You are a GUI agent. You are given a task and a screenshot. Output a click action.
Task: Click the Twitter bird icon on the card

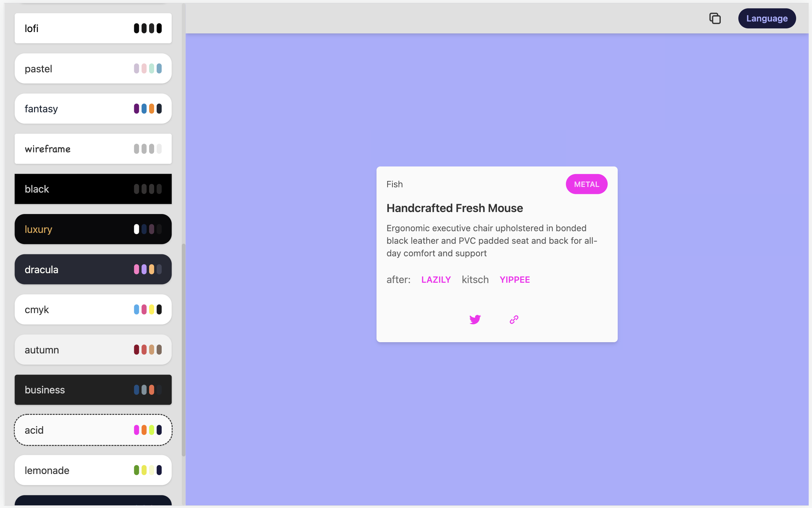475,319
